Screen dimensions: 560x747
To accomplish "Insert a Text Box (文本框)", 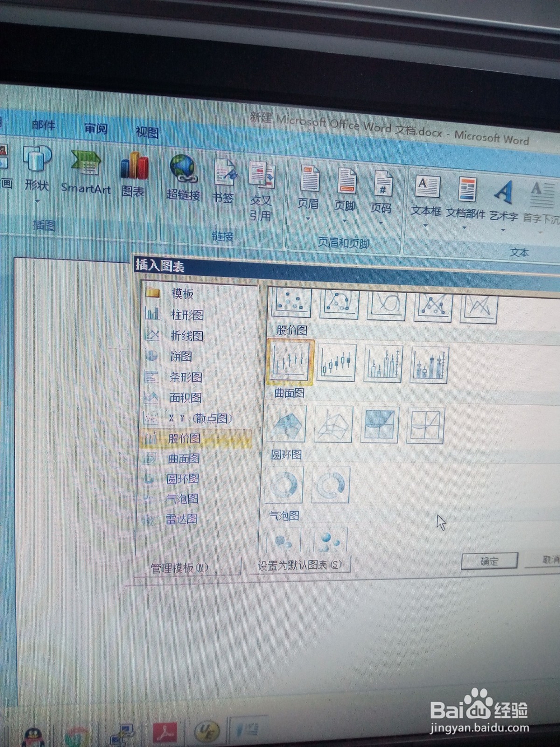I will pos(426,199).
